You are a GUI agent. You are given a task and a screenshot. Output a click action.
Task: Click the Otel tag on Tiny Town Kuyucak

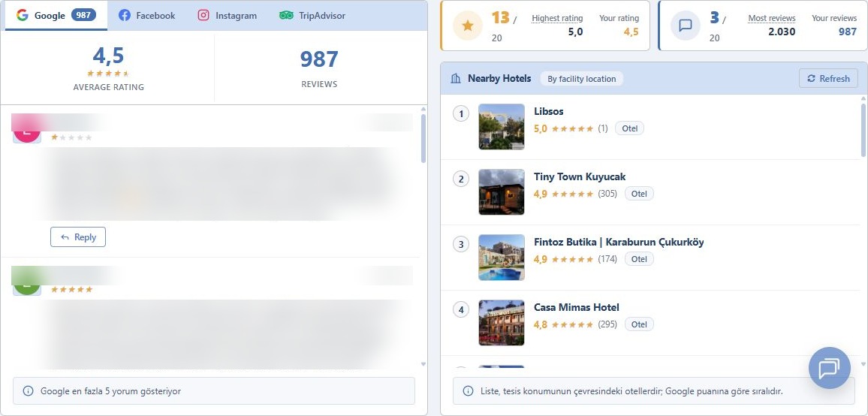(639, 194)
